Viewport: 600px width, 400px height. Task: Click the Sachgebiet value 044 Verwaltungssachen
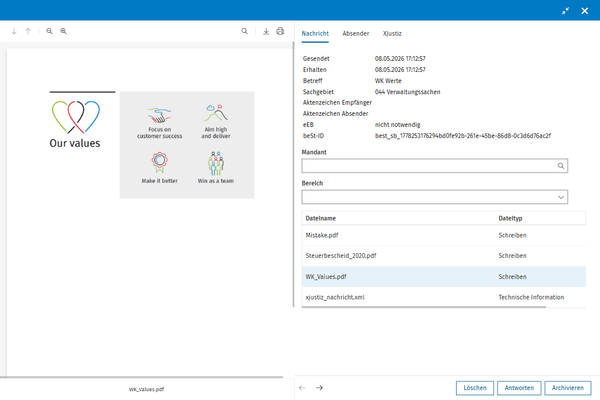(x=408, y=92)
